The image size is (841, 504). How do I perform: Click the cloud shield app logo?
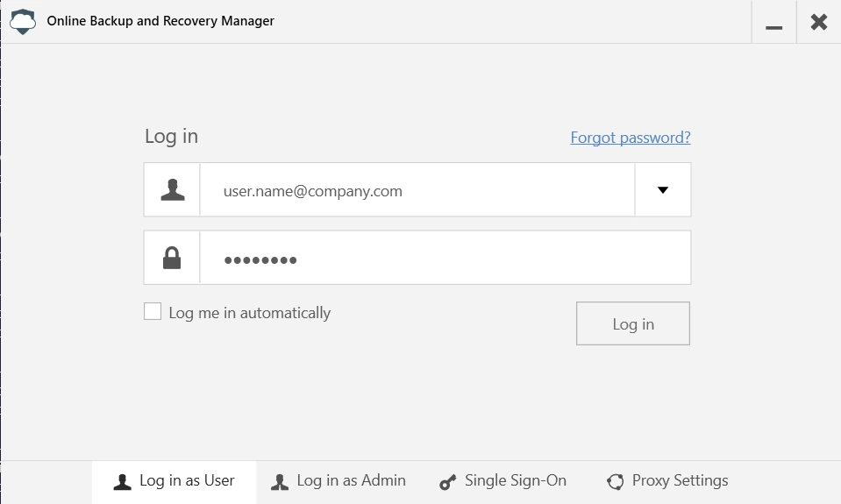tap(23, 21)
